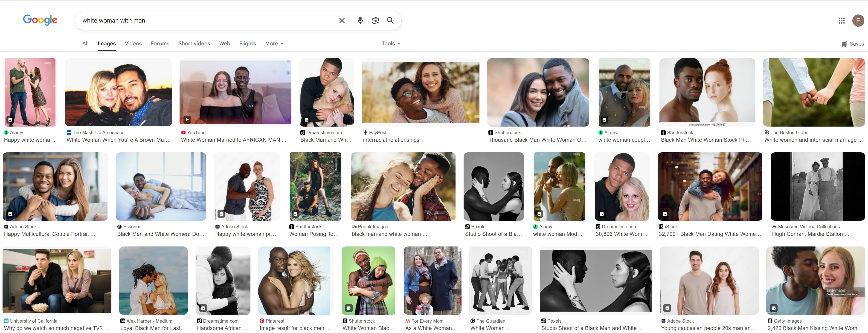Open the Essence couple in bed image
This screenshot has width=868, height=333.
point(161,186)
